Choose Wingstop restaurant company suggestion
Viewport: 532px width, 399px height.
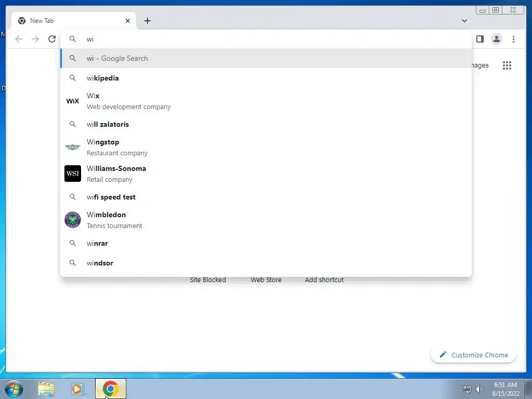[x=266, y=147]
